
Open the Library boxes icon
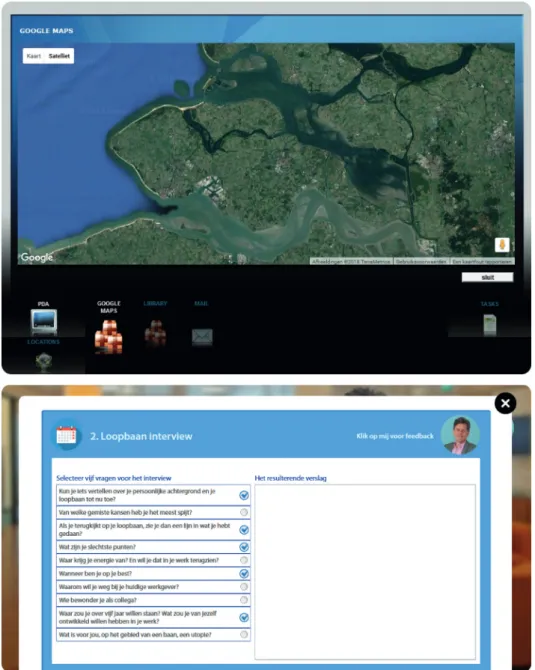click(156, 333)
